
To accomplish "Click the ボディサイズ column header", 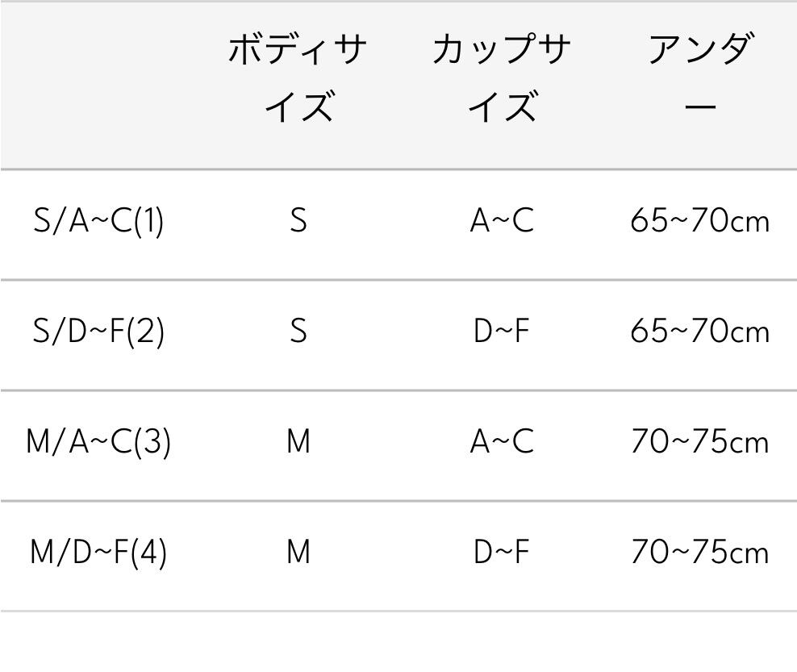I will point(298,77).
